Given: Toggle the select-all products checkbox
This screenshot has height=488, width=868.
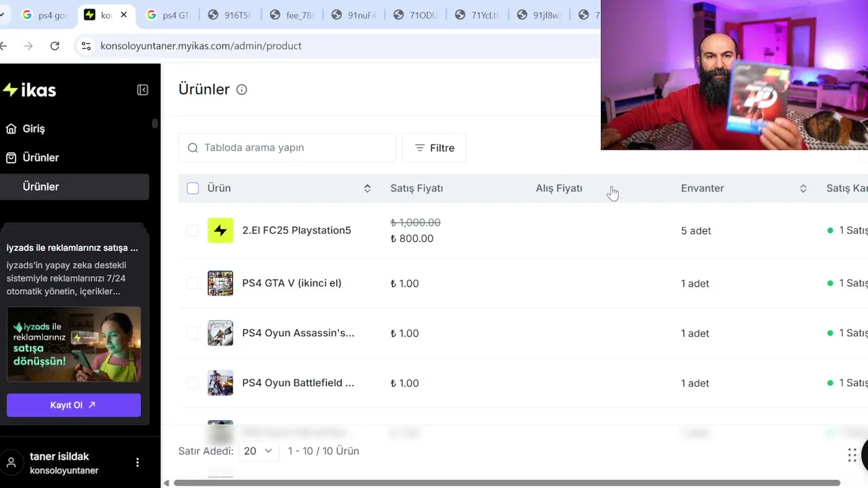Looking at the screenshot, I should pos(193,188).
